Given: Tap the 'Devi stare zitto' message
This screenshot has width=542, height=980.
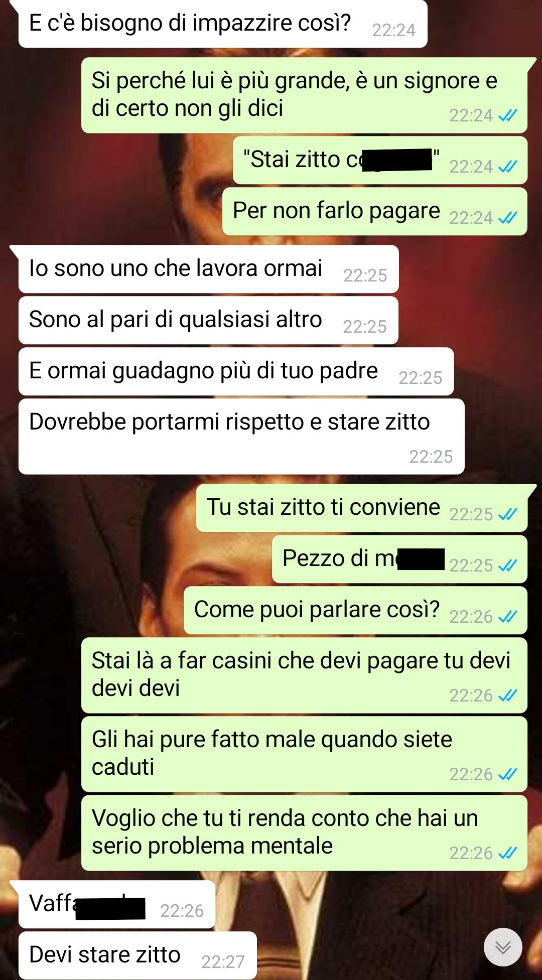Looking at the screenshot, I should pyautogui.click(x=138, y=955).
